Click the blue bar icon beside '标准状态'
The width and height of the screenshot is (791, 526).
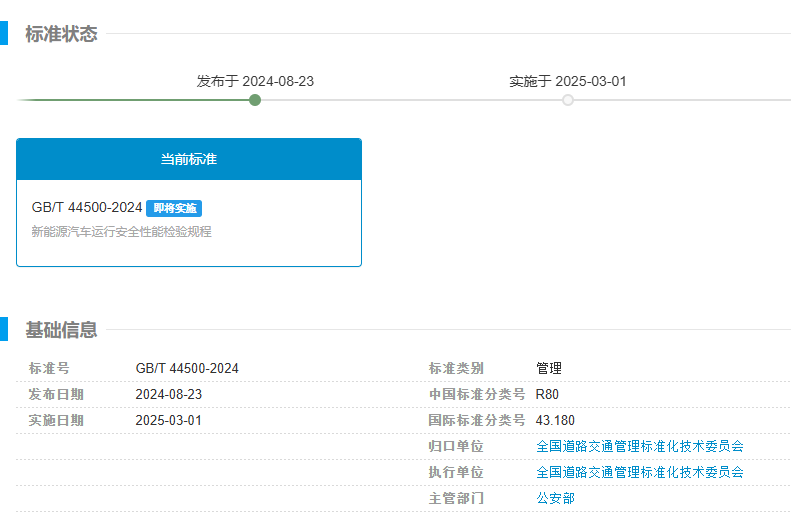(4, 34)
